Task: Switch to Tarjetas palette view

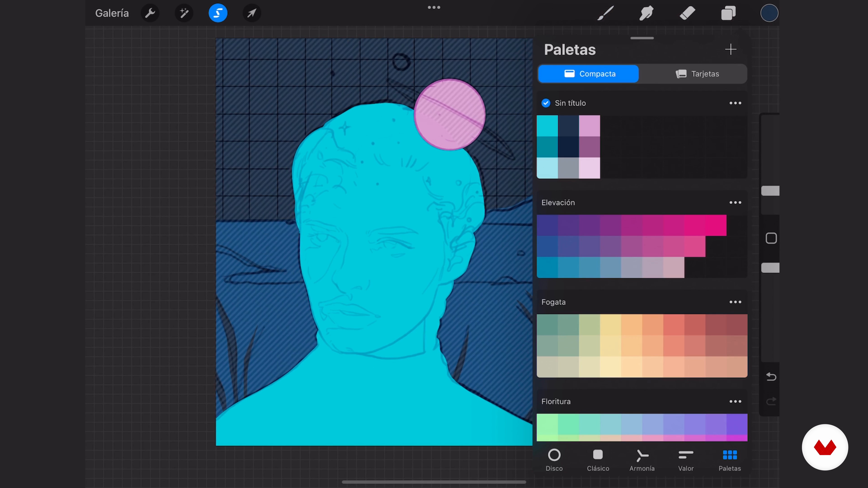Action: [697, 74]
